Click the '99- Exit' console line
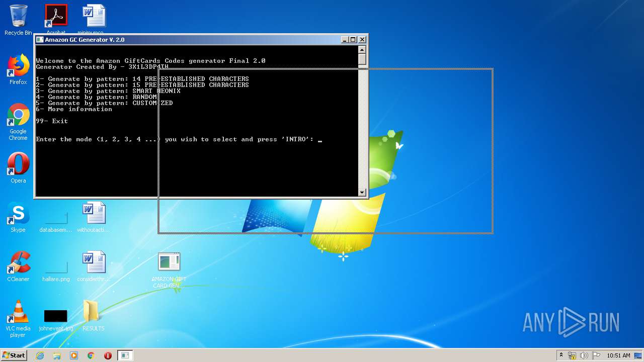Image resolution: width=644 pixels, height=362 pixels. pos(52,121)
